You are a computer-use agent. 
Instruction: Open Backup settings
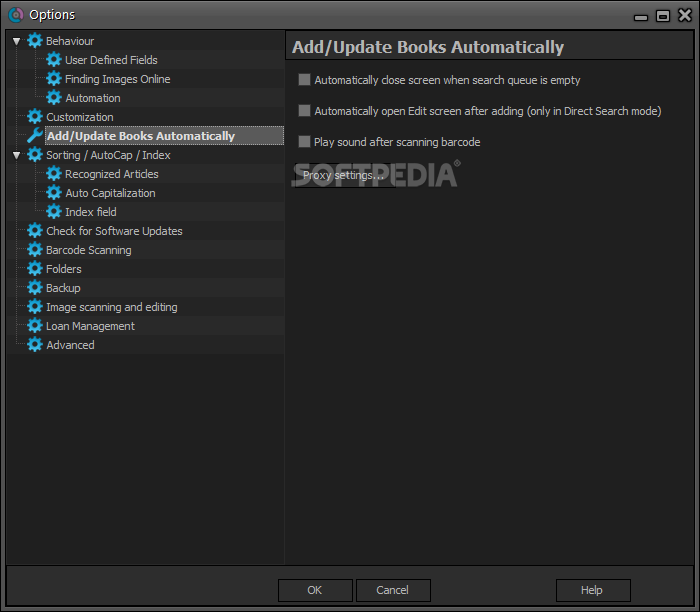pos(63,288)
